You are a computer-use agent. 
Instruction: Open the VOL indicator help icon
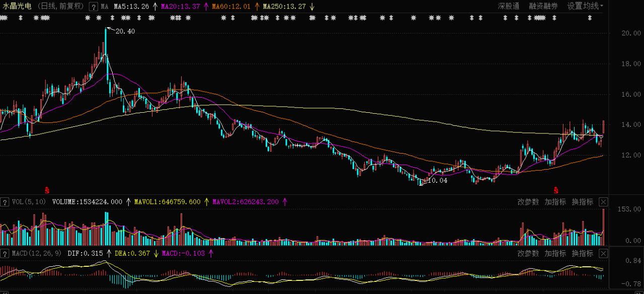pos(5,202)
